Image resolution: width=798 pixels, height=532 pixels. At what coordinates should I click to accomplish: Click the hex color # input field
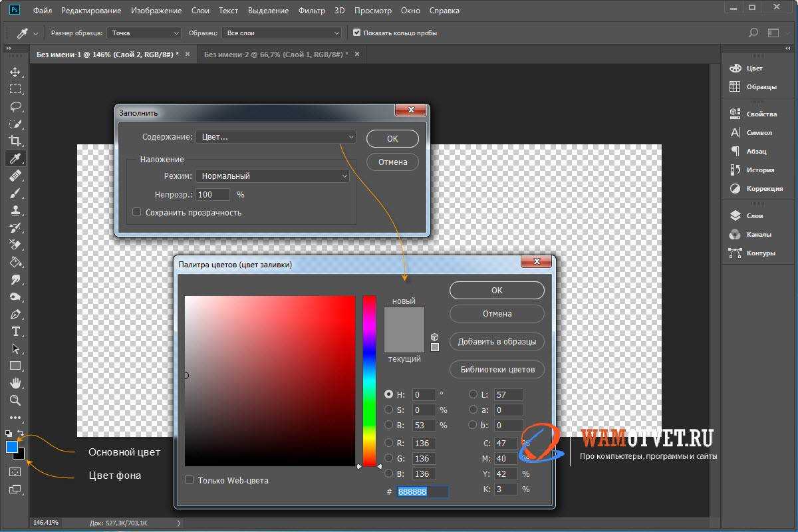point(423,491)
